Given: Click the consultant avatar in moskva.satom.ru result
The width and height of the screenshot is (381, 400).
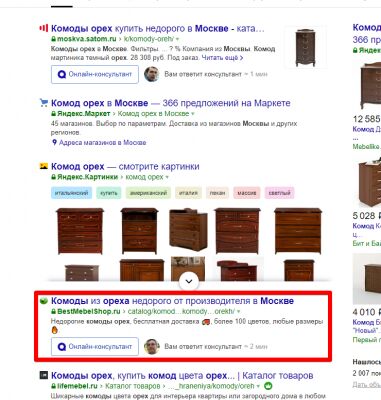Looking at the screenshot, I should pos(151,74).
